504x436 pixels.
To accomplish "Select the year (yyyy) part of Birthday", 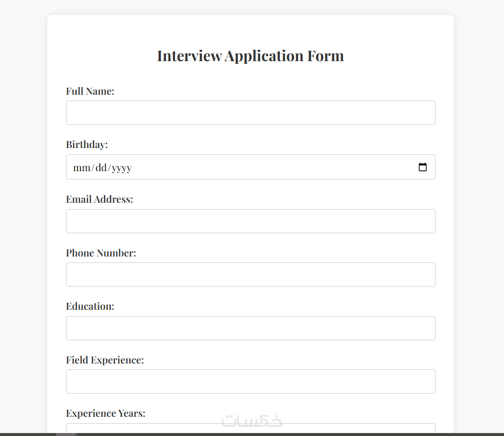I will (122, 168).
